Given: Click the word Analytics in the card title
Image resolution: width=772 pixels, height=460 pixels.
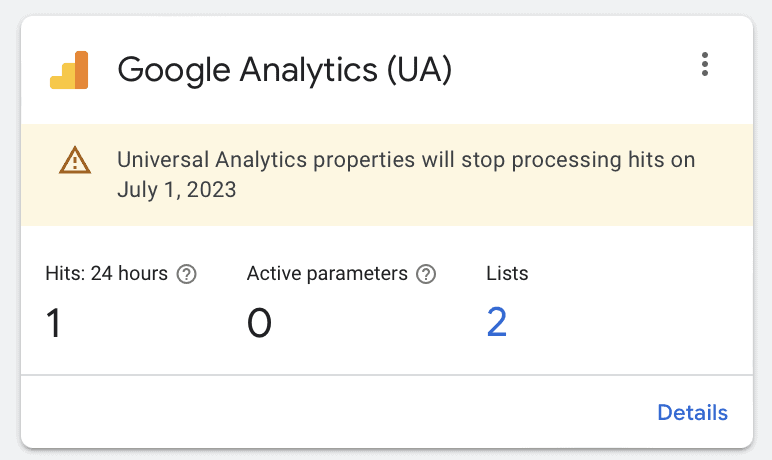Looking at the screenshot, I should pyautogui.click(x=309, y=70).
